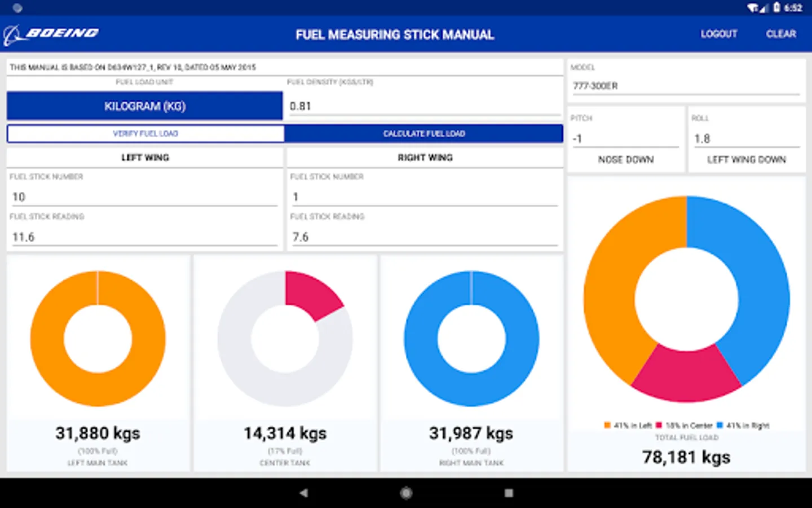Click the '14,314 kgs' center tank value
This screenshot has width=812, height=508.
285,433
